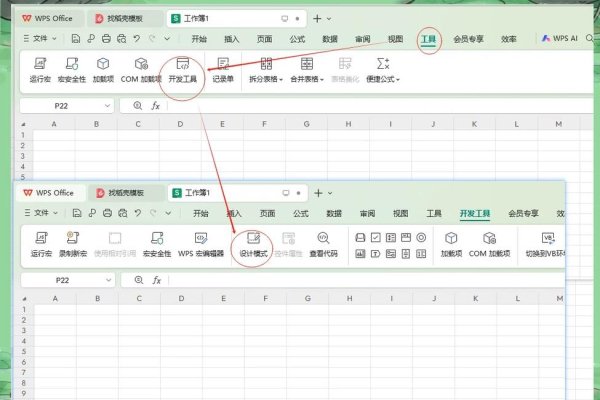Viewport: 600px width, 400px height.
Task: Open 文件 menu in the 工具 window
Action: pos(40,38)
